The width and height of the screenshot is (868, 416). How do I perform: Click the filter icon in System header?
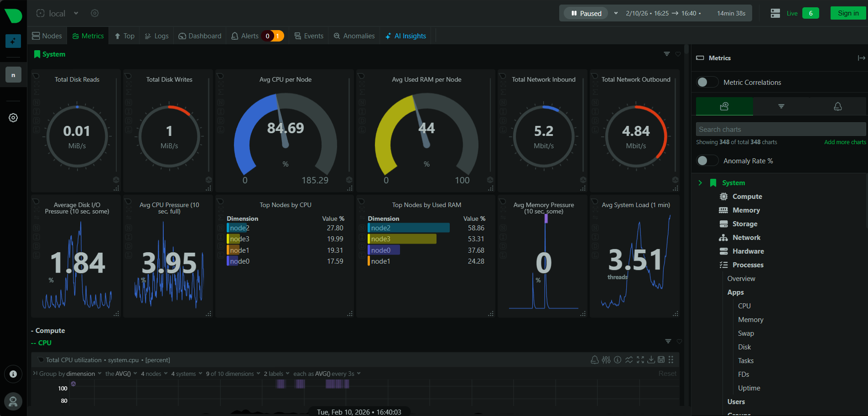(667, 54)
